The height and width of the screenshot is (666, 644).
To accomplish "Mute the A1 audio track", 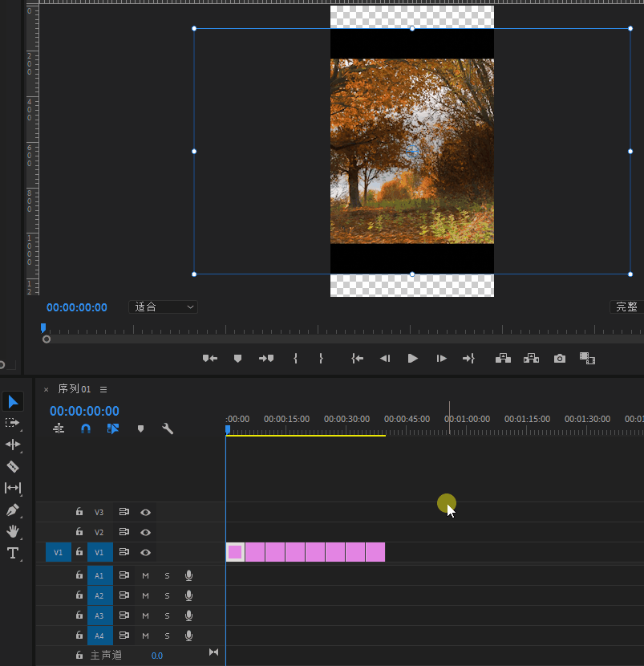I will click(146, 575).
